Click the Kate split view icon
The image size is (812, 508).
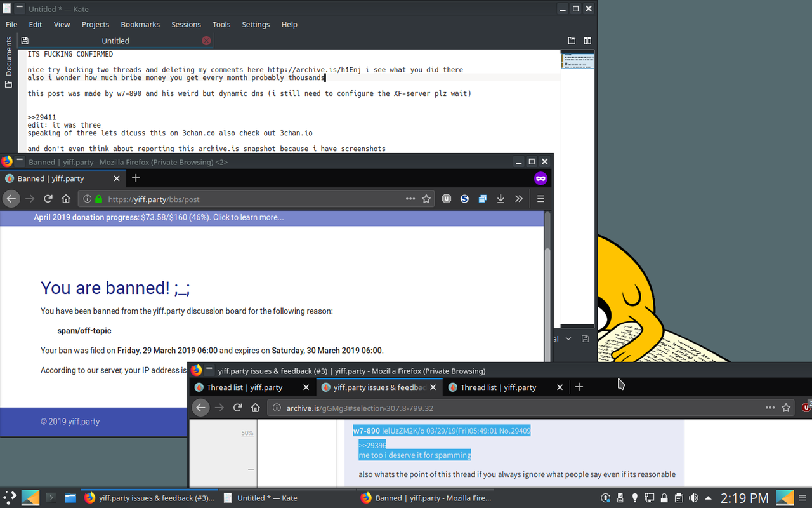(x=587, y=41)
